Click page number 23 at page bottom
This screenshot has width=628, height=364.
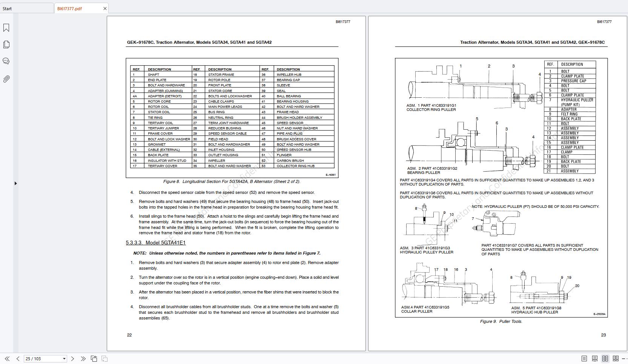click(x=603, y=335)
